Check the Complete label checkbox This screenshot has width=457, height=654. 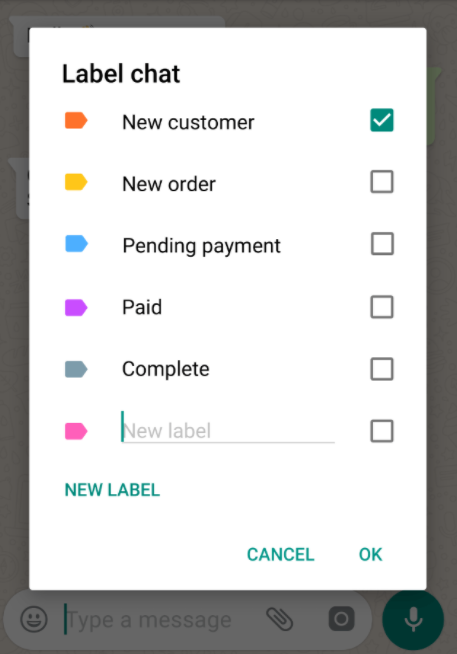[x=382, y=369]
